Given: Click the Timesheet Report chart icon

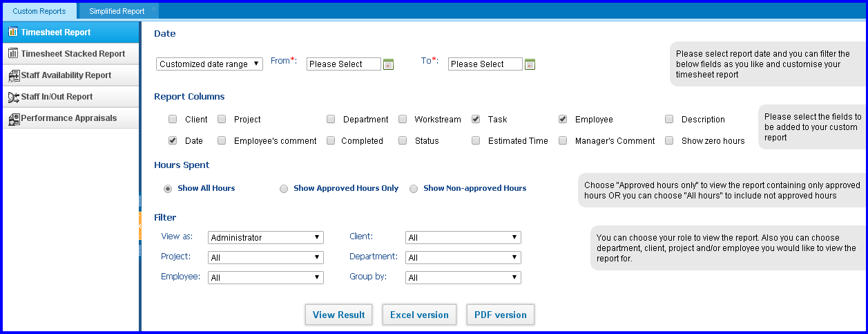Looking at the screenshot, I should pos(13,32).
